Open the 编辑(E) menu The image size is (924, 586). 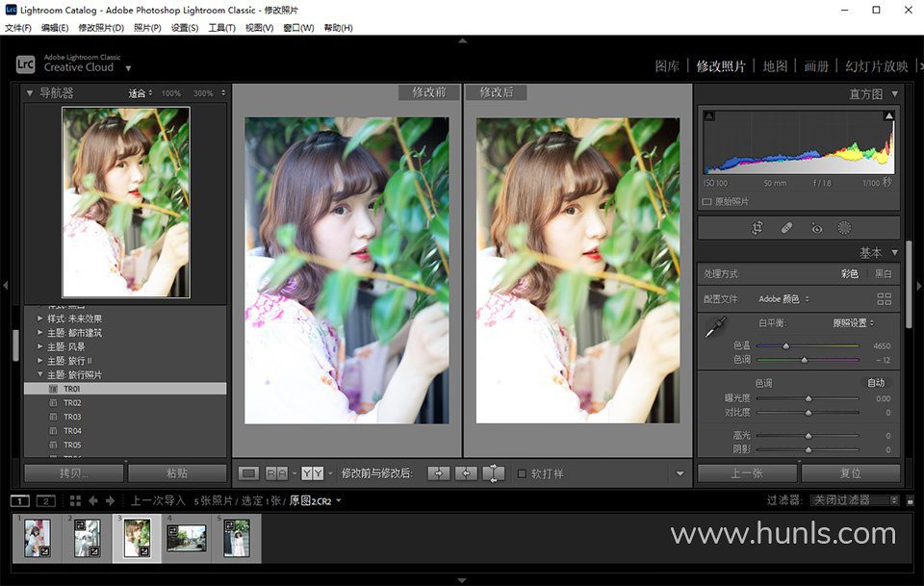[55, 28]
